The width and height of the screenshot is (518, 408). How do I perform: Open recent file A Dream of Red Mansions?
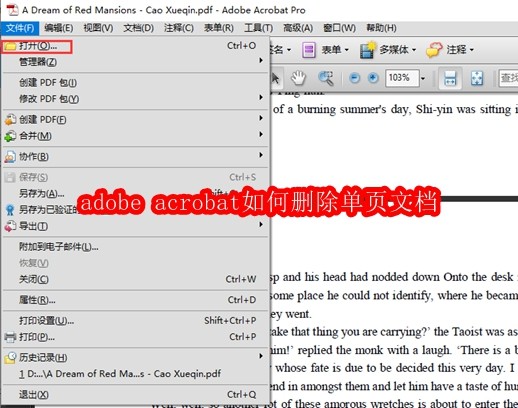click(x=135, y=374)
